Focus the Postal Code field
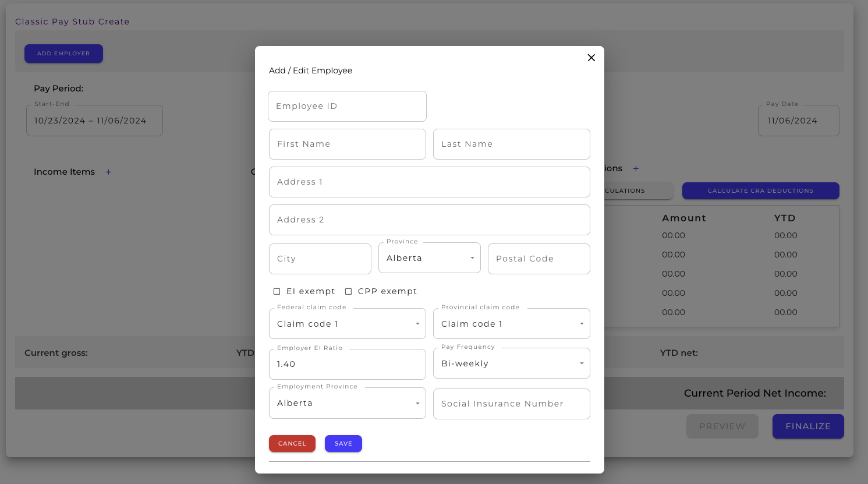Screen dimensions: 868x484 539,259
